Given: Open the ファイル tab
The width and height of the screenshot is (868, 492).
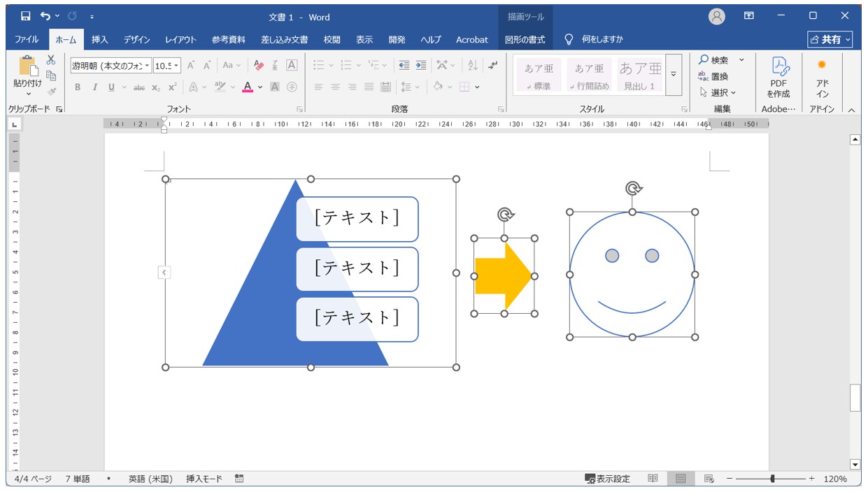Looking at the screenshot, I should (x=27, y=40).
